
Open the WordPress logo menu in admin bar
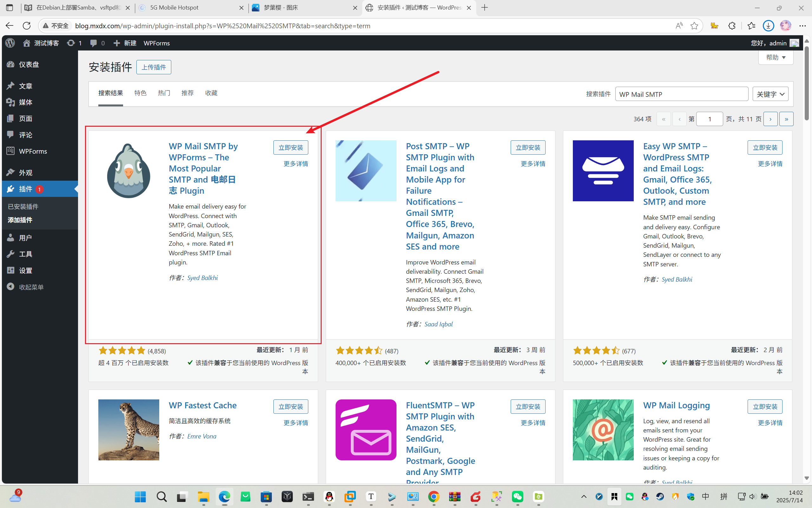[x=10, y=43]
